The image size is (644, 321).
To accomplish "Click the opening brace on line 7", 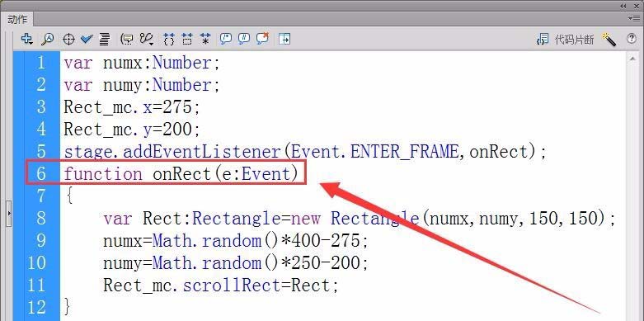I will pos(69,196).
